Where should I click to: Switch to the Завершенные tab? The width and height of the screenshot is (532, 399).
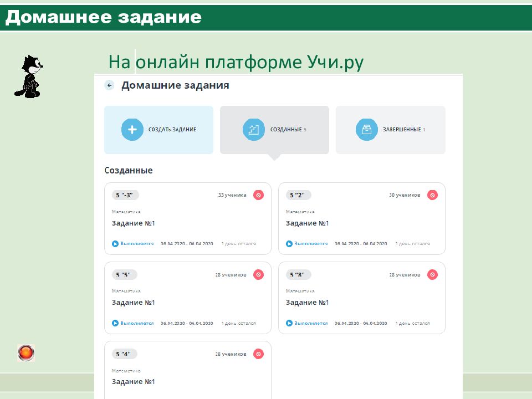tap(391, 130)
